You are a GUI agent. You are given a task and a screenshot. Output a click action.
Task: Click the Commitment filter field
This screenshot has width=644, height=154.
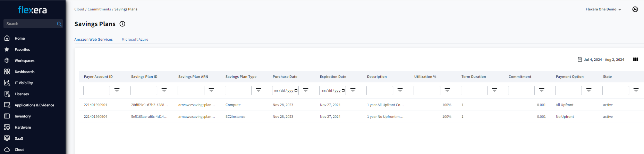[521, 91]
